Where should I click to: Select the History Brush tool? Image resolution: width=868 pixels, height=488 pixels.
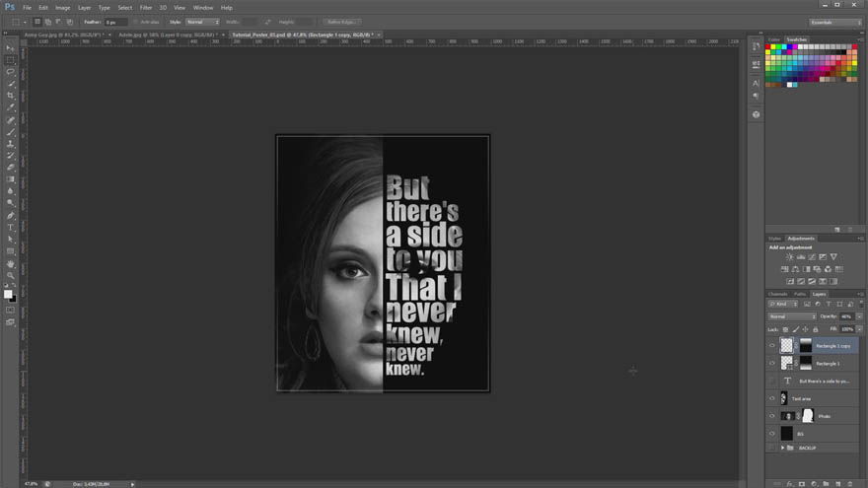tap(10, 156)
